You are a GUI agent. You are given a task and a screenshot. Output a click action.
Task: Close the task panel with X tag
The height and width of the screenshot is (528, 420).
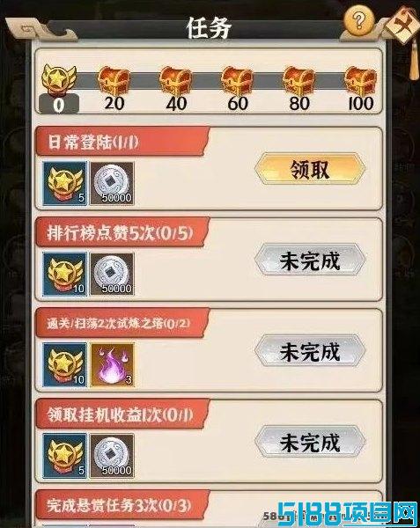click(402, 25)
